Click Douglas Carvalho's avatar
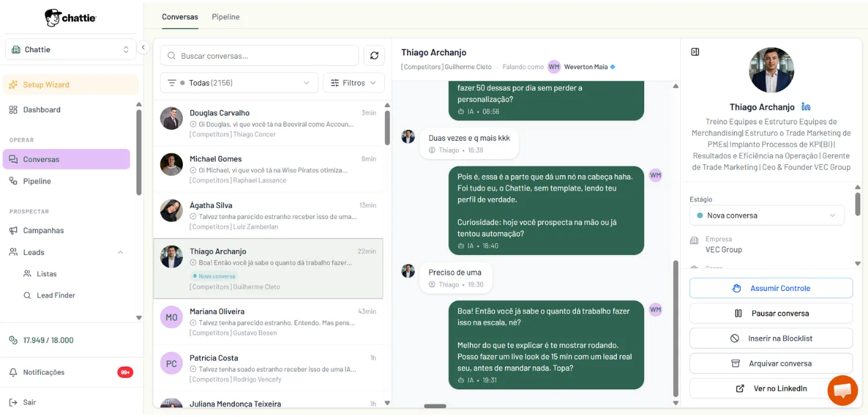 [172, 118]
